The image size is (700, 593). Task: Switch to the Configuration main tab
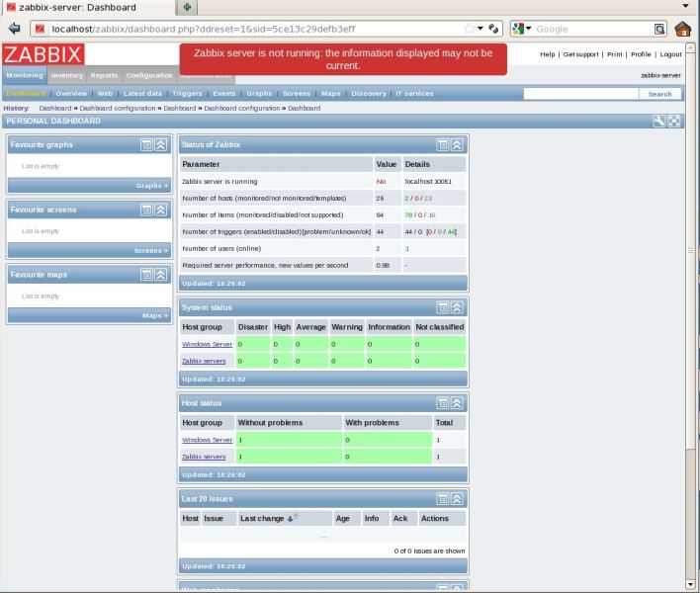149,75
